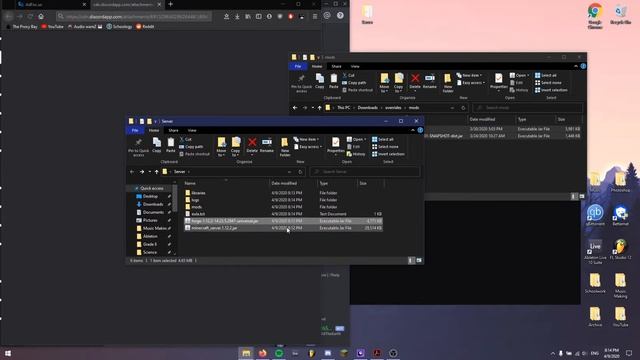The image size is (640, 360).
Task: Open Help icon in the Server window ribbon
Action: [420, 130]
